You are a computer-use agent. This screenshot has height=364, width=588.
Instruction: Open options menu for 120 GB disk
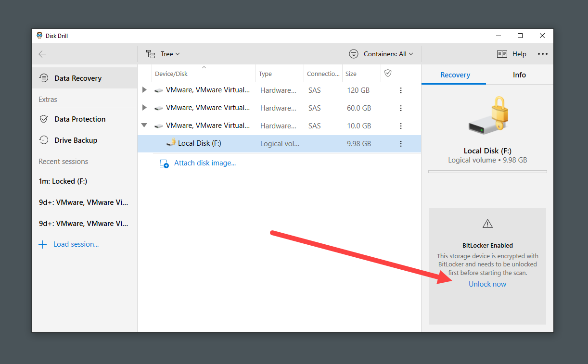pos(400,90)
